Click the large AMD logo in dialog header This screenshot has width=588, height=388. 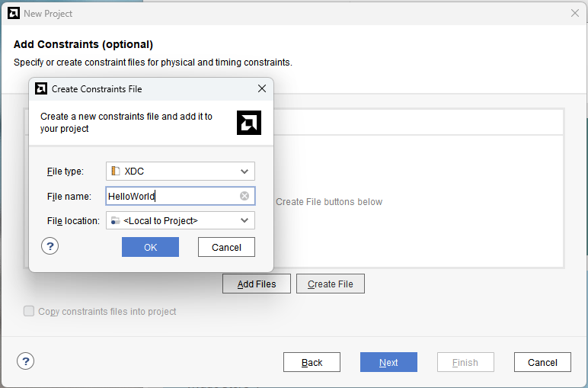249,123
